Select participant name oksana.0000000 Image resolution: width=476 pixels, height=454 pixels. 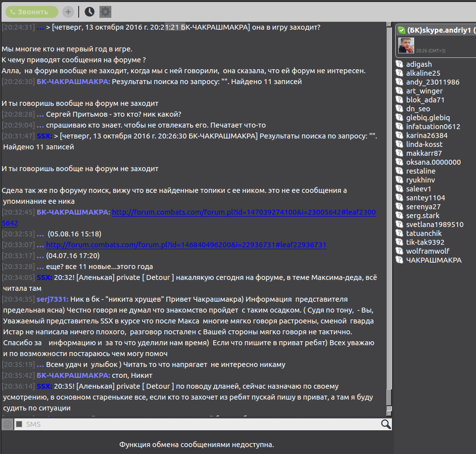[433, 162]
